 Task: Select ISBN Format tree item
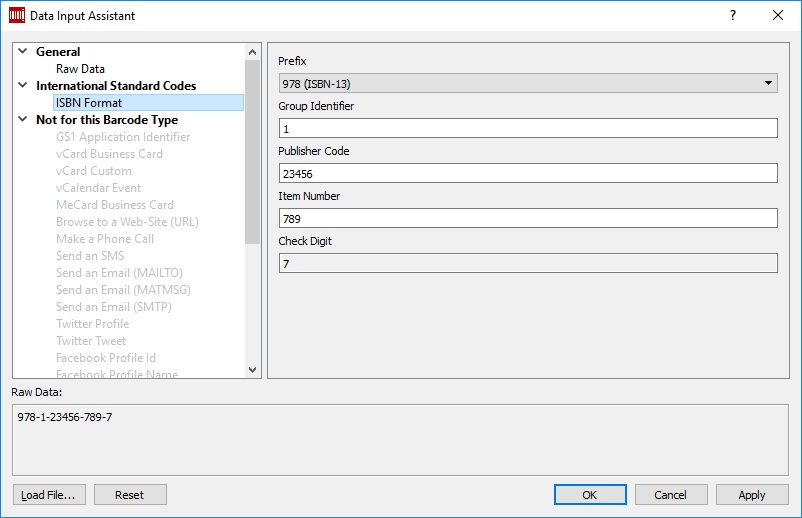click(x=148, y=103)
